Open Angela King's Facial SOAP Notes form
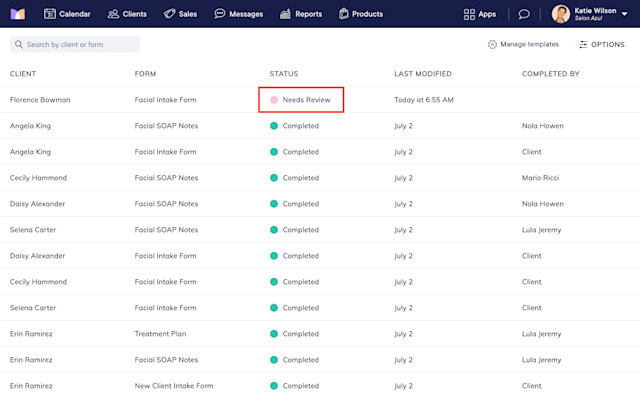The width and height of the screenshot is (640, 398). pos(166,126)
